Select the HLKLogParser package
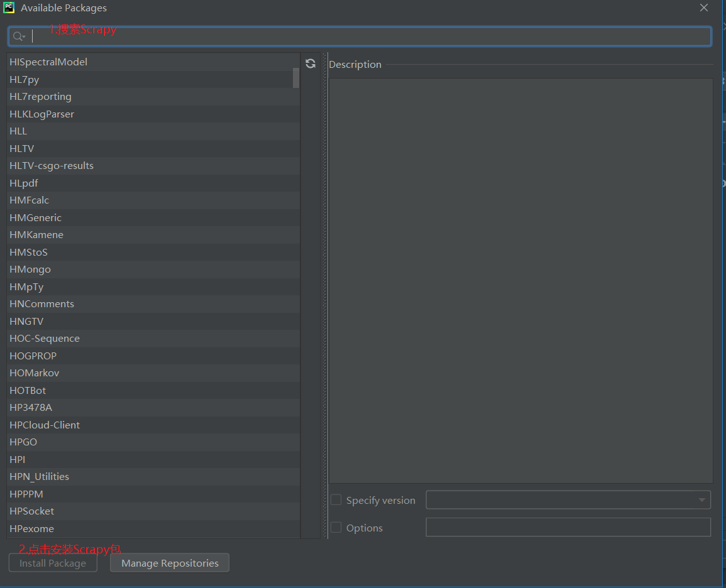The width and height of the screenshot is (726, 588). [153, 114]
